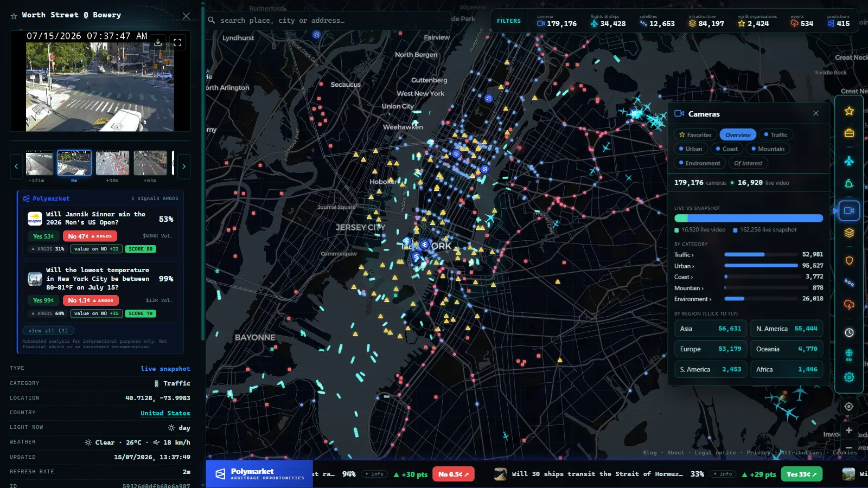
Task: Select satellite icon in right sidebar
Action: click(849, 282)
